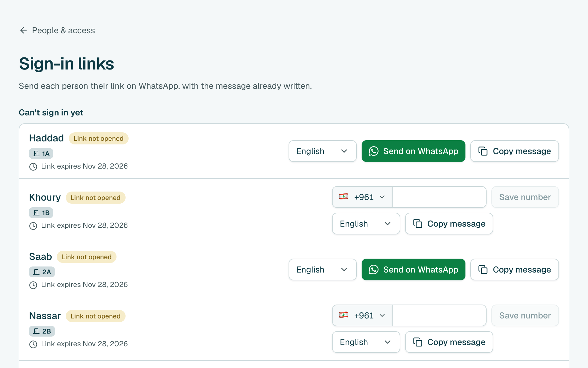Focus Khoury's phone number field

tap(439, 197)
